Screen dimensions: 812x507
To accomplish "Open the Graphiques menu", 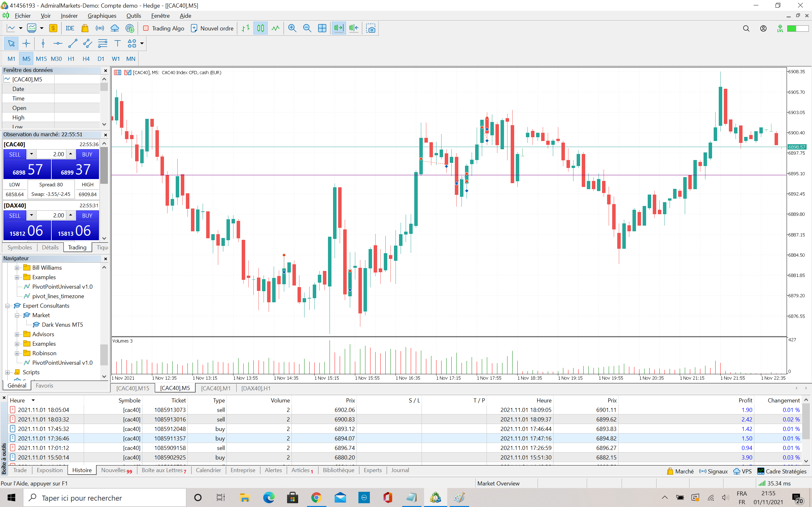I will pyautogui.click(x=102, y=16).
